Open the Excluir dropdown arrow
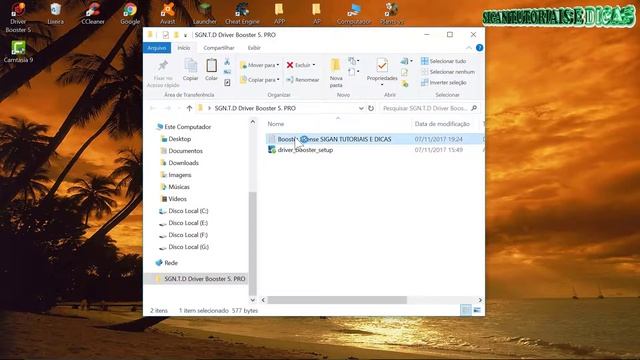Image resolution: width=640 pixels, height=360 pixels. 314,65
